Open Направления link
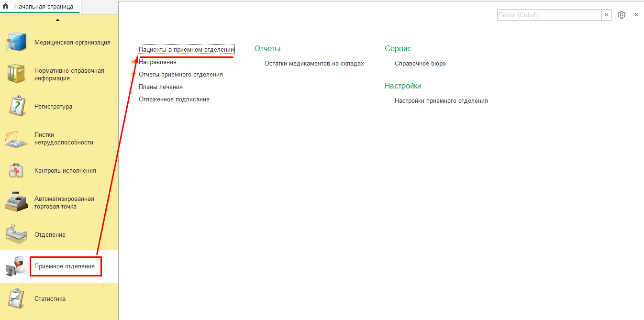Image resolution: width=644 pixels, height=320 pixels. pyautogui.click(x=157, y=62)
